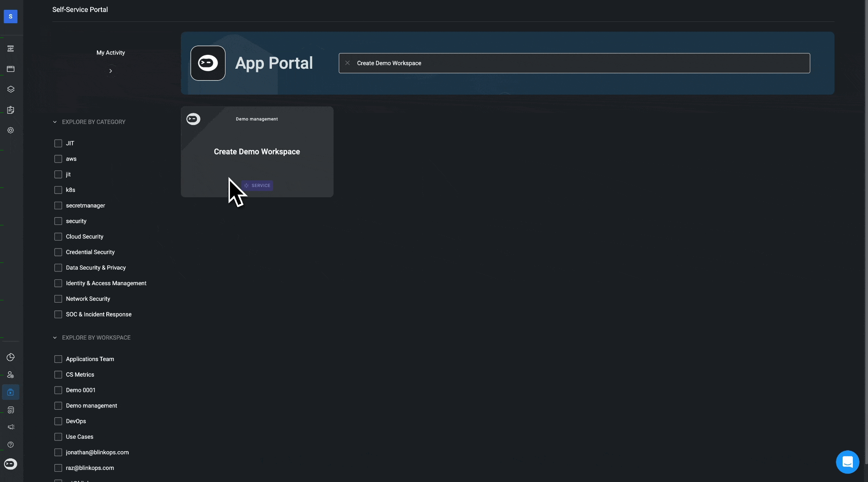Click the gear settings icon in sidebar
Viewport: 868px width, 482px height.
tap(11, 130)
